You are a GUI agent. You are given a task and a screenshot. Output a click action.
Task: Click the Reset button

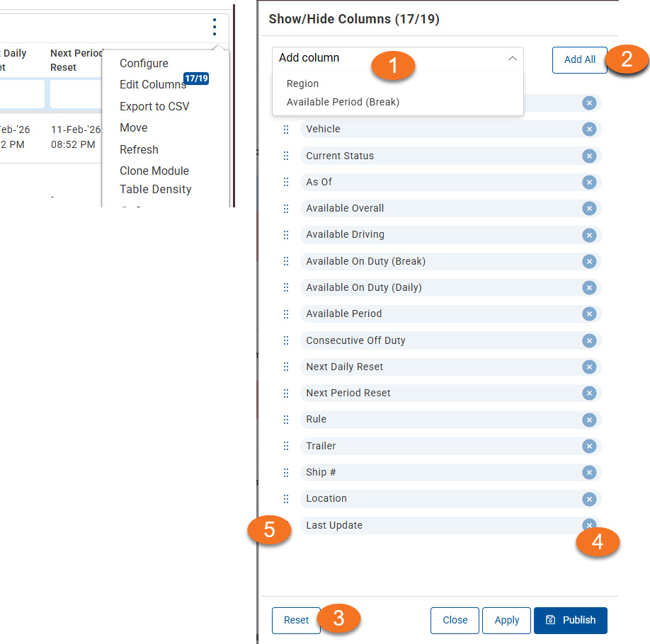296,621
